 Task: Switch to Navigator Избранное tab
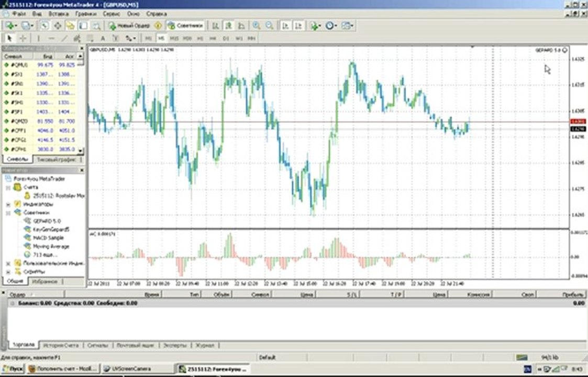coord(45,281)
